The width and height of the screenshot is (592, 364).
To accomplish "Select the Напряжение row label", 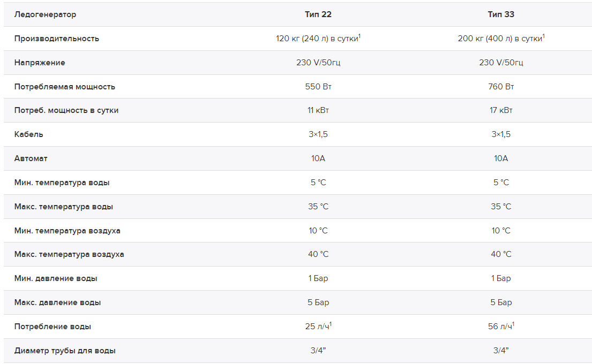I will [40, 63].
